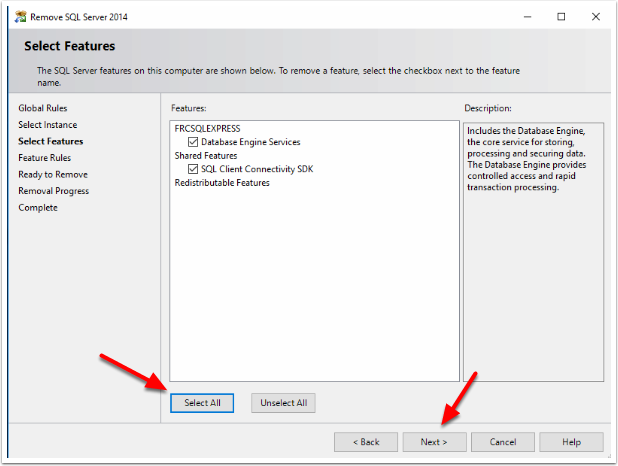Select the Global Rules step
The image size is (618, 466).
(x=43, y=108)
